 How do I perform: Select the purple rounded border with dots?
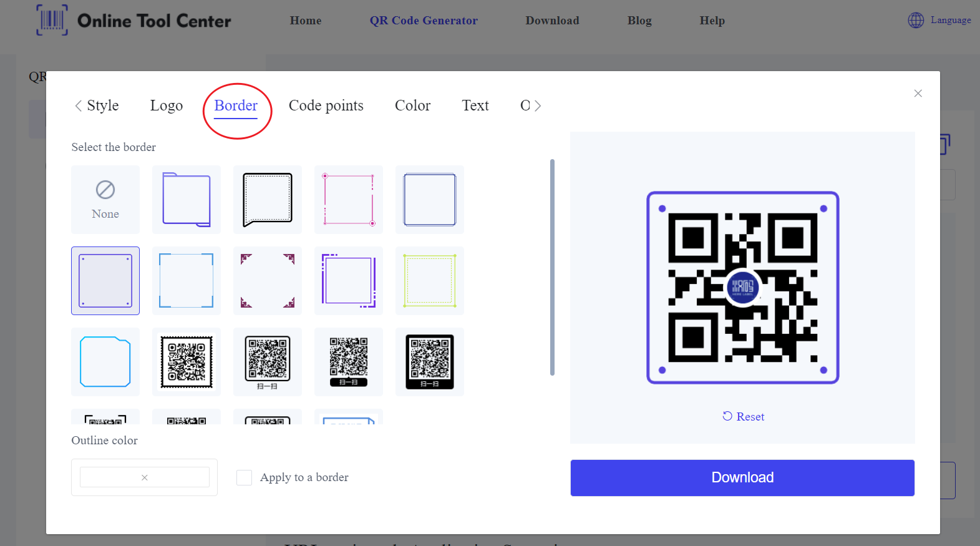[105, 281]
